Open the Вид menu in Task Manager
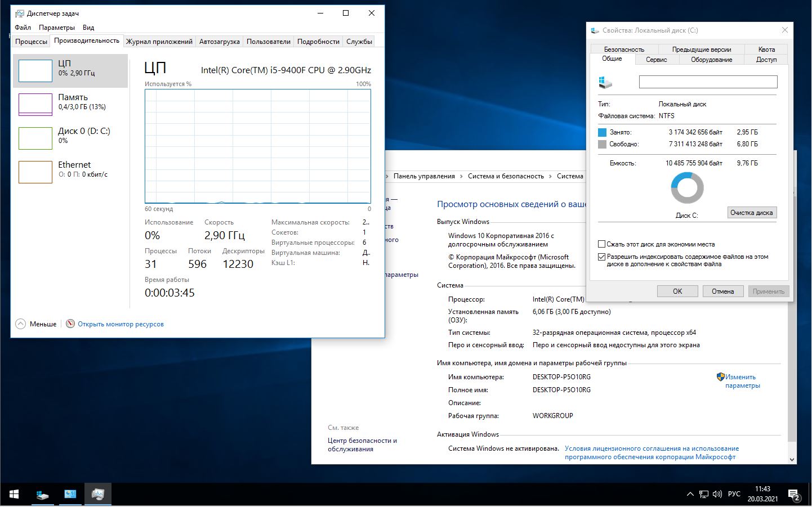 point(88,27)
